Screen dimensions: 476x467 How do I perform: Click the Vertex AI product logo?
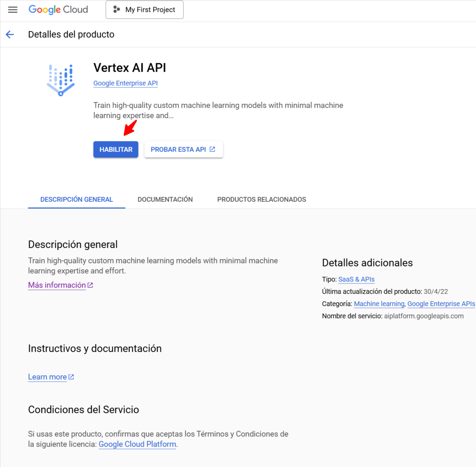pos(61,80)
